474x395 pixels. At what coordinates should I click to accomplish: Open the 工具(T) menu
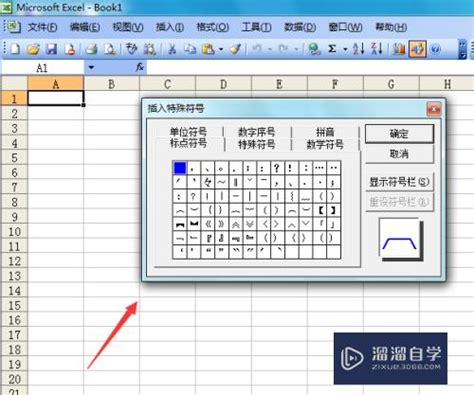point(256,27)
